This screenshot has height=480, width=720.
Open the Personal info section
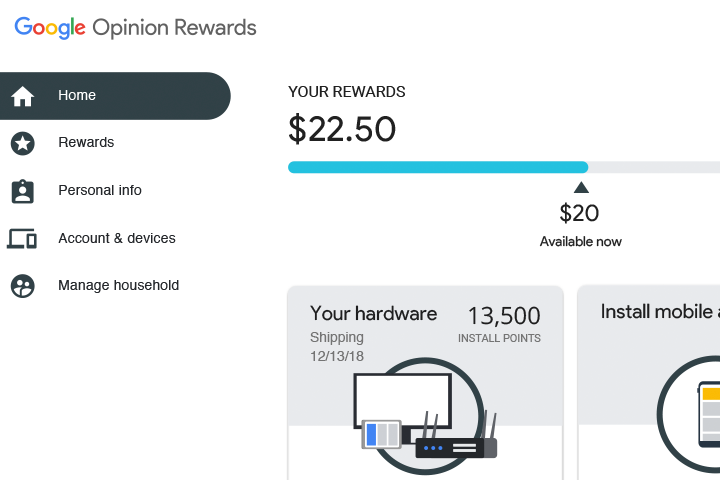click(100, 191)
